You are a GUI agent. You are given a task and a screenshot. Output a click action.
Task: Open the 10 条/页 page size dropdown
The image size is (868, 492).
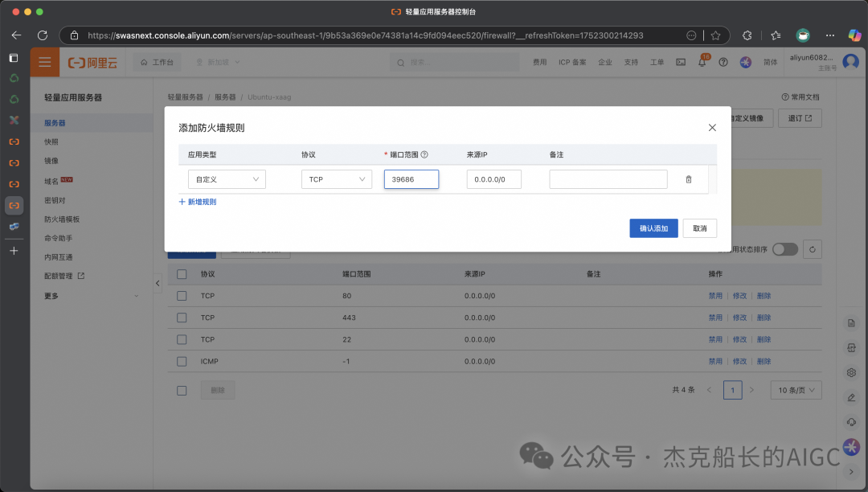(x=796, y=390)
